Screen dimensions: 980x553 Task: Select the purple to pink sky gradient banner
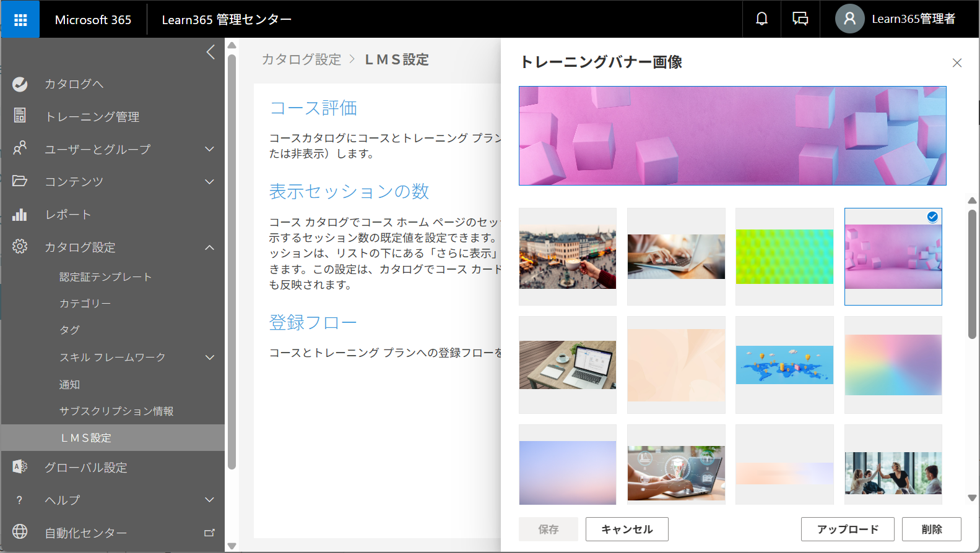568,465
